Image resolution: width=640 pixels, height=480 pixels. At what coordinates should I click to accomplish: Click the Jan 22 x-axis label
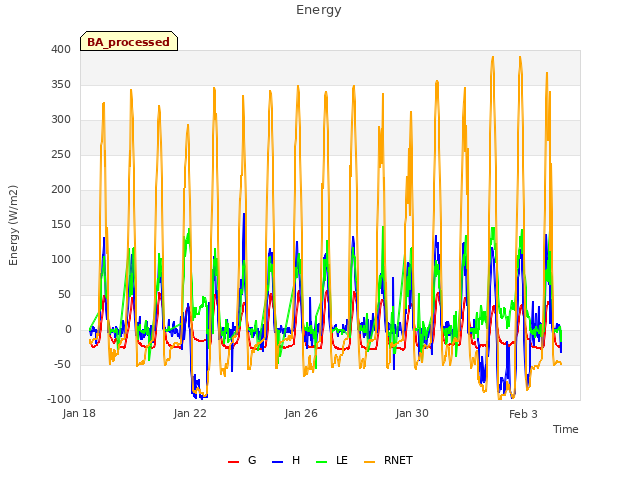190,413
